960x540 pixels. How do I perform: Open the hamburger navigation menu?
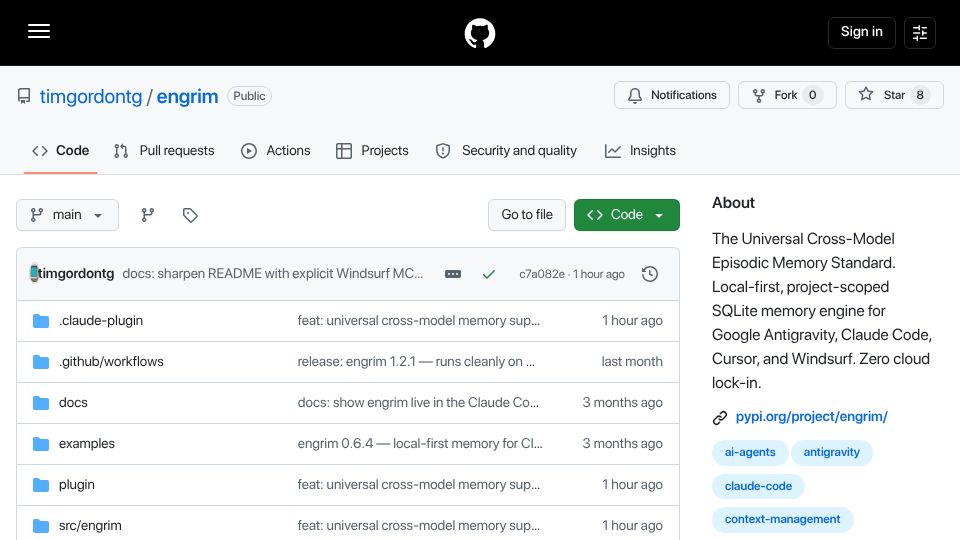(x=39, y=31)
